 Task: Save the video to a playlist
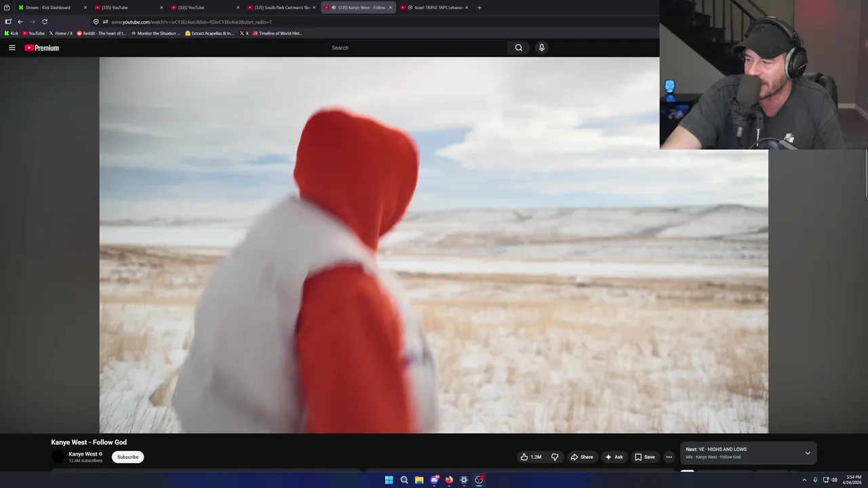click(644, 457)
